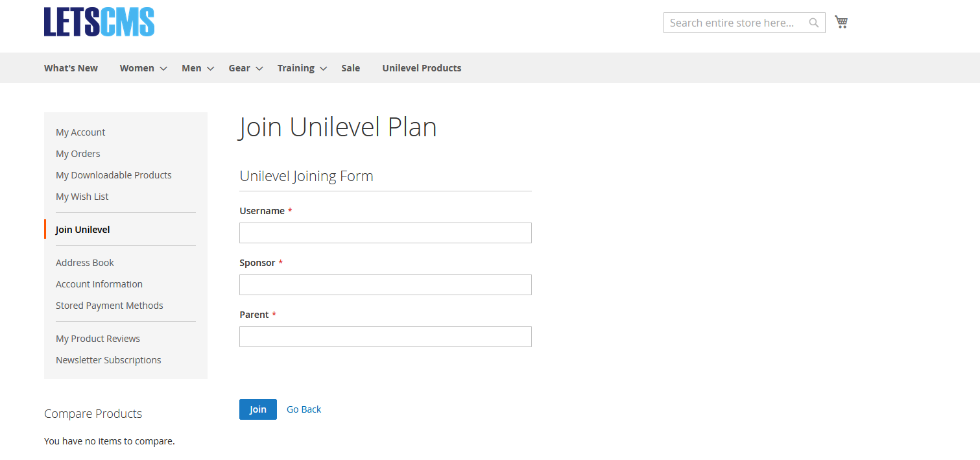Image resolution: width=980 pixels, height=460 pixels.
Task: Open the Address Book
Action: click(84, 262)
